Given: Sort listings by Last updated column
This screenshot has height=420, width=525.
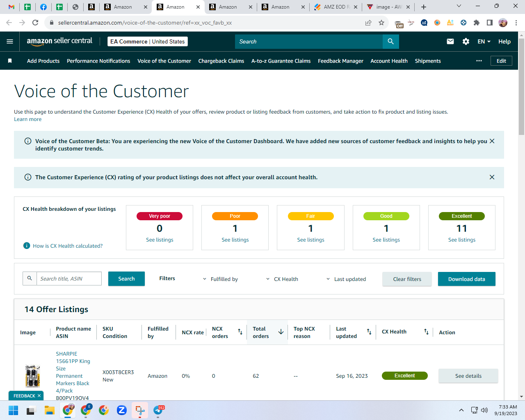Looking at the screenshot, I should pyautogui.click(x=369, y=332).
